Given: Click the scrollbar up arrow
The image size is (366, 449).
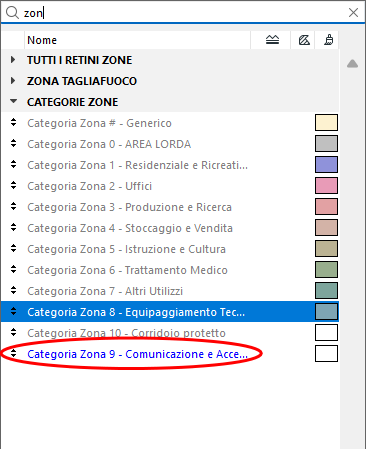Looking at the screenshot, I should (352, 64).
